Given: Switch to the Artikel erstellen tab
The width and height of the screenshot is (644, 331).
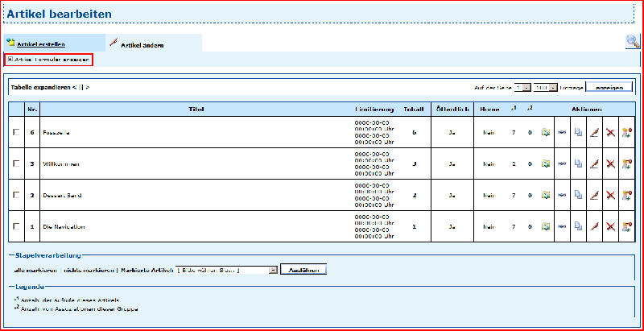Looking at the screenshot, I should click(x=40, y=43).
